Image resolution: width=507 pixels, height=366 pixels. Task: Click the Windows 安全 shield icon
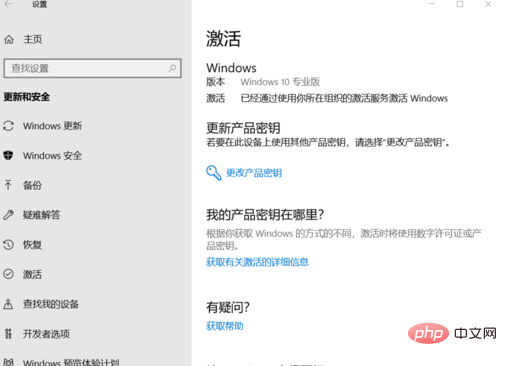(8, 155)
